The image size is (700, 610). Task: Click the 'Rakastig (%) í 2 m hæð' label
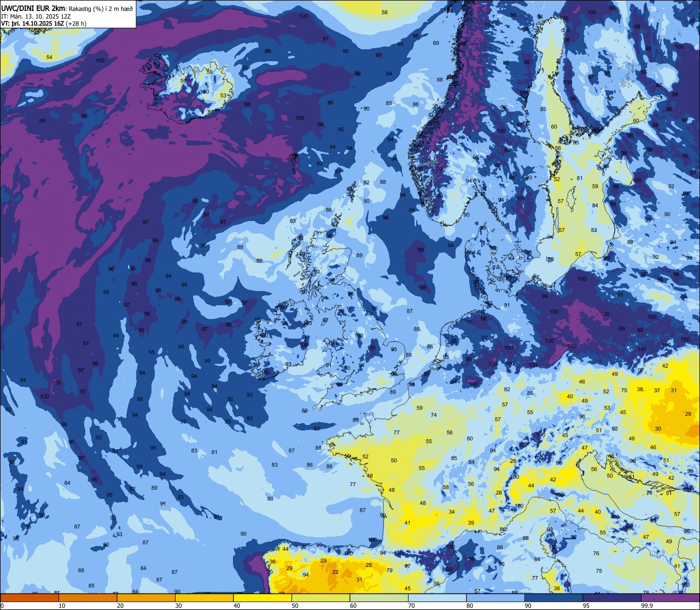click(101, 8)
